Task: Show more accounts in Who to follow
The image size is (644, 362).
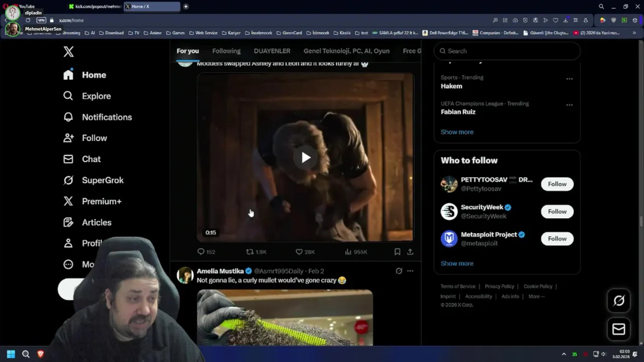Action: coord(457,263)
